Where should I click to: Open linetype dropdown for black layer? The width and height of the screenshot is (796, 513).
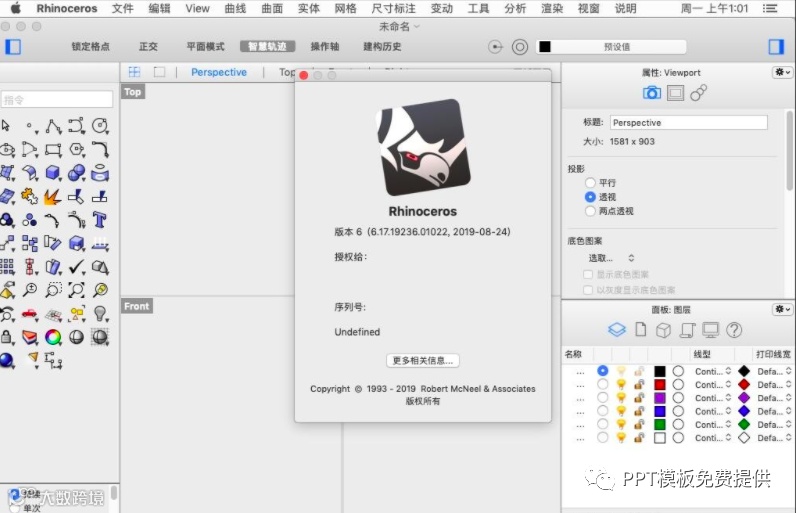[x=713, y=371]
